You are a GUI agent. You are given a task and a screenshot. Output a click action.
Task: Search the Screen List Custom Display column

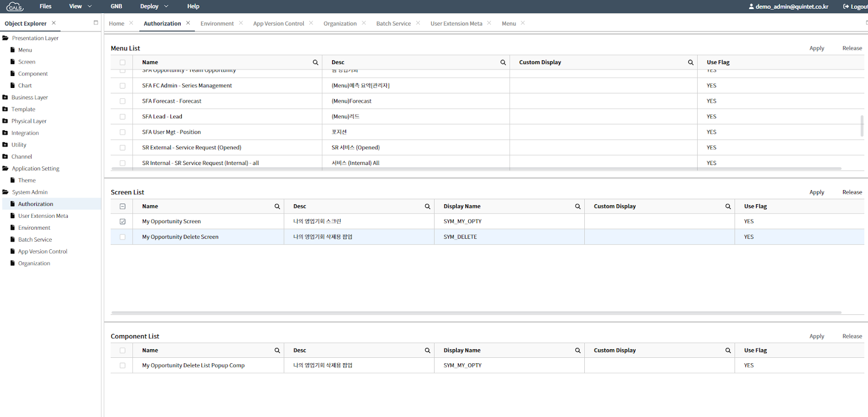pyautogui.click(x=728, y=206)
